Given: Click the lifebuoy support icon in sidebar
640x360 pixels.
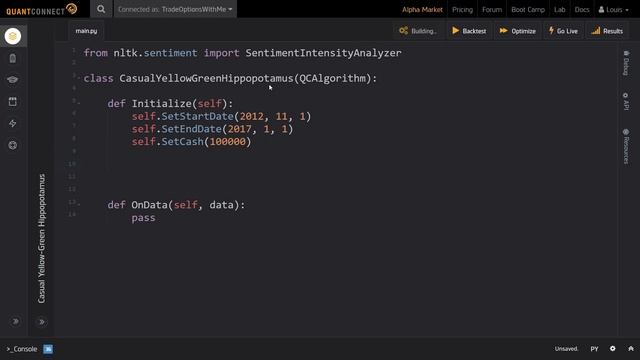Looking at the screenshot, I should pos(13,145).
